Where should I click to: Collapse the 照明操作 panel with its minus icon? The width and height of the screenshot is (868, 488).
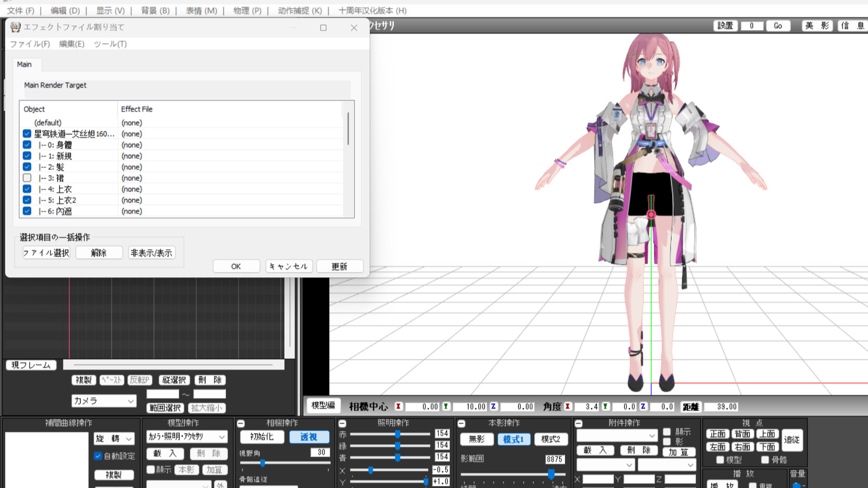342,423
